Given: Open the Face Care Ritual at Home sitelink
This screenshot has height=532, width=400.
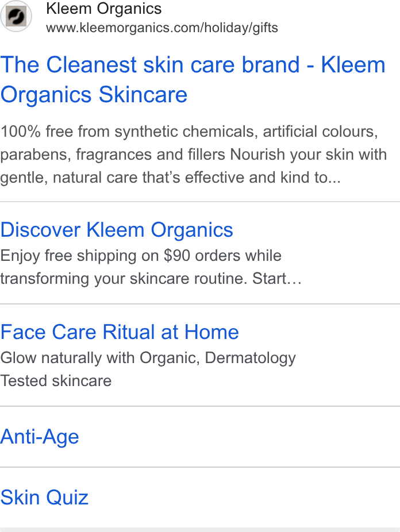Looking at the screenshot, I should [120, 332].
